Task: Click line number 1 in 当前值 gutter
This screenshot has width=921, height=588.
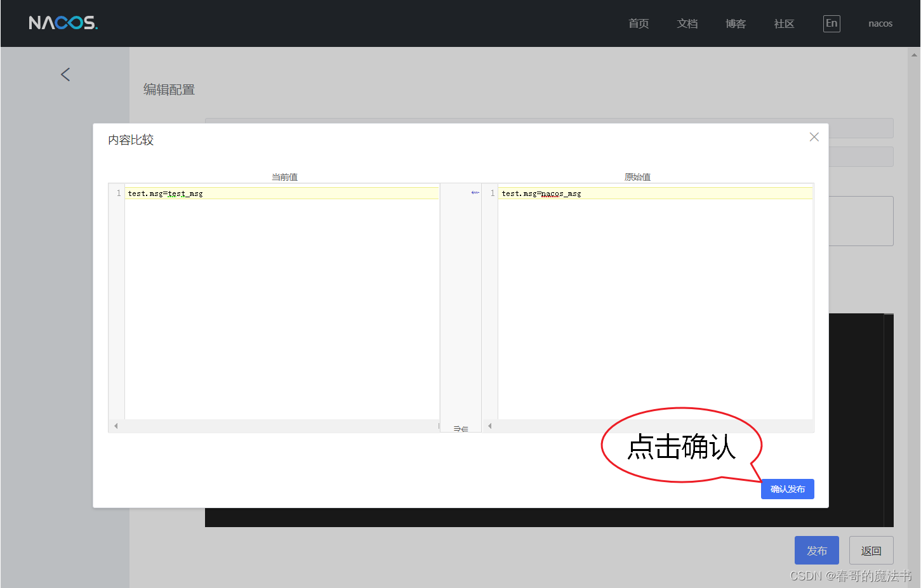Action: 119,193
